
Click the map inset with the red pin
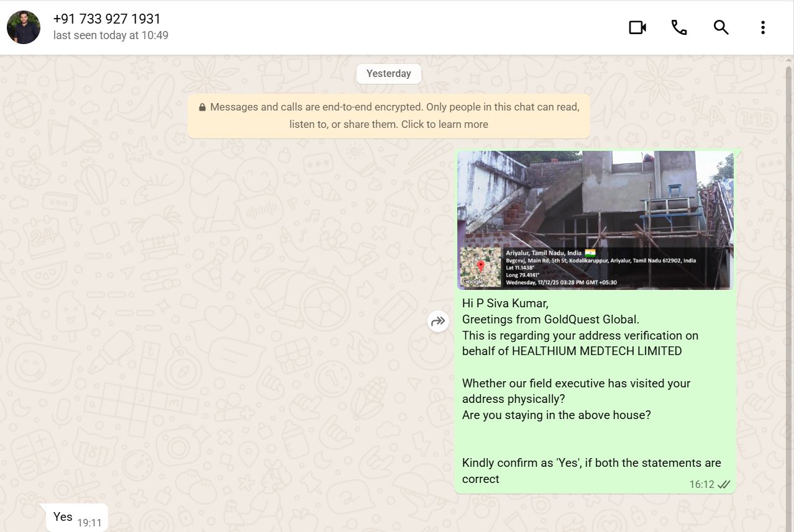coord(480,267)
